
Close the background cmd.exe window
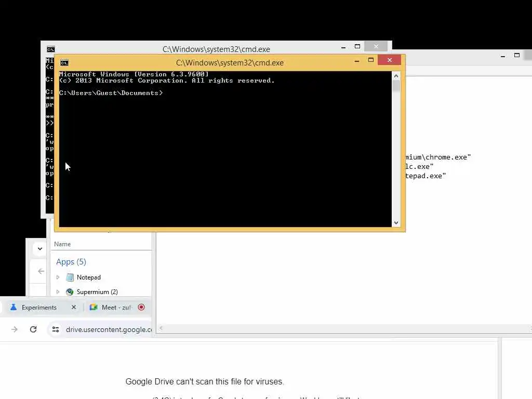point(376,46)
